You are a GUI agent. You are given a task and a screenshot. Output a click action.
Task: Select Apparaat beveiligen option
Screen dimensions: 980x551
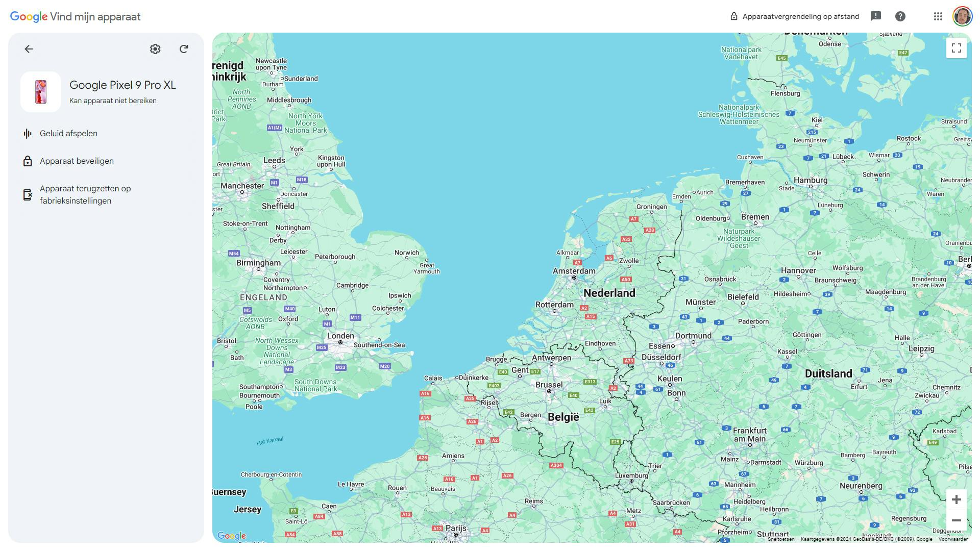[x=77, y=161]
